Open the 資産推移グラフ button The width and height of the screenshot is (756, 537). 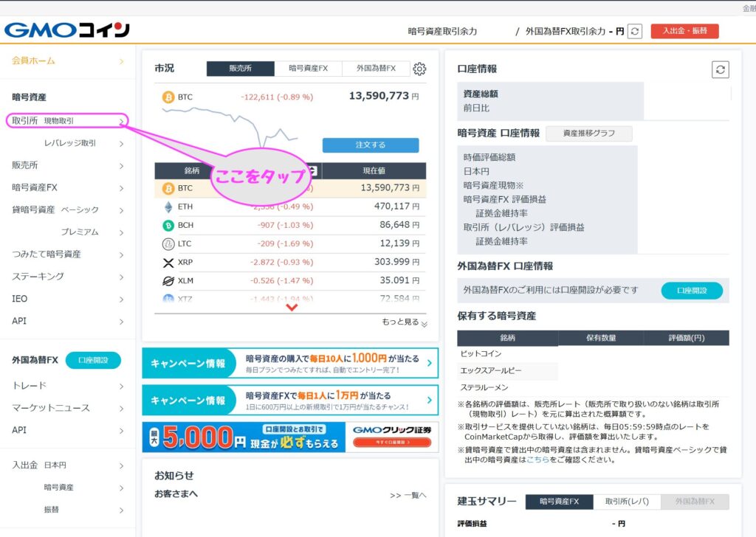pos(588,134)
